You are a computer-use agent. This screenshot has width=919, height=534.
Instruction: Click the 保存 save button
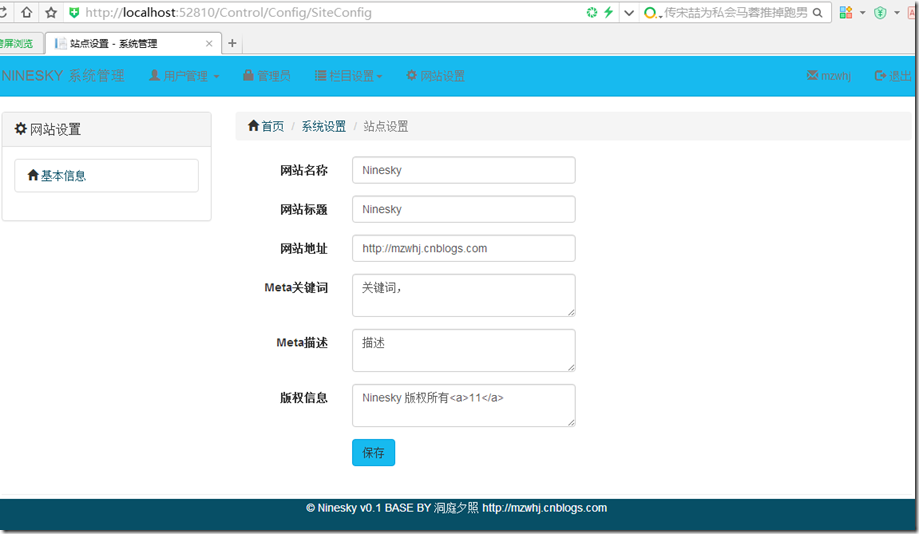(373, 452)
